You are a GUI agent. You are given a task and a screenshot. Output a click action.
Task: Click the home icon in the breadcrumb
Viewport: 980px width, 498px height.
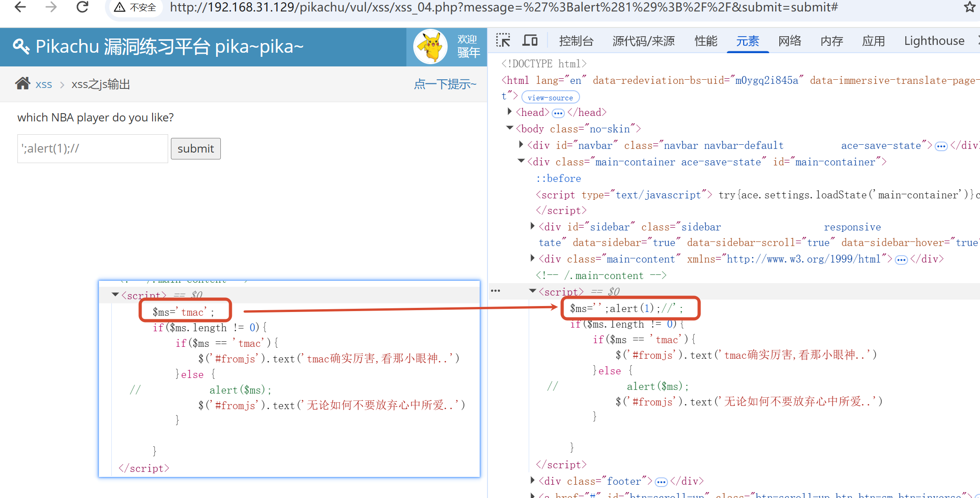[x=22, y=83]
